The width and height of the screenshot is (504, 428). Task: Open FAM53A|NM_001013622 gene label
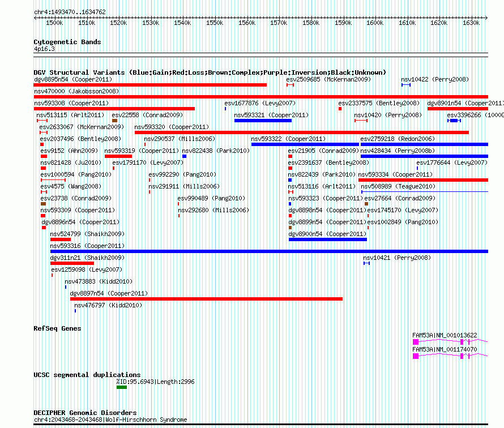pyautogui.click(x=445, y=335)
